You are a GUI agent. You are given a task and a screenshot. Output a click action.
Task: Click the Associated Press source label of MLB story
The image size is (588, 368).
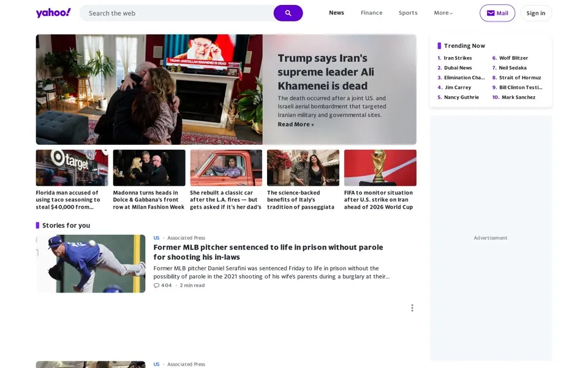(186, 238)
